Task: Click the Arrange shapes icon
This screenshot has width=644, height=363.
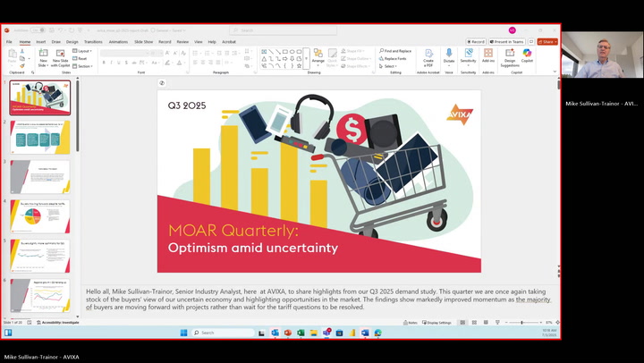Action: click(x=318, y=53)
